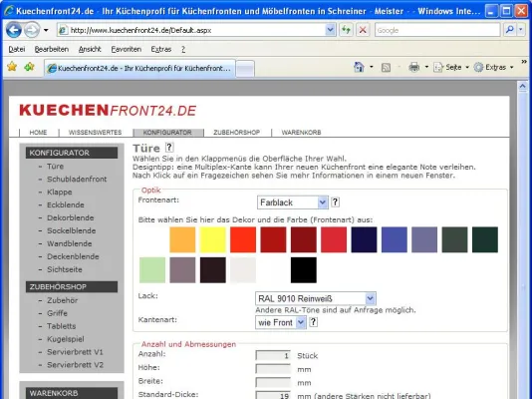Expand the address bar URL history dropdown
The image size is (532, 399).
[330, 30]
